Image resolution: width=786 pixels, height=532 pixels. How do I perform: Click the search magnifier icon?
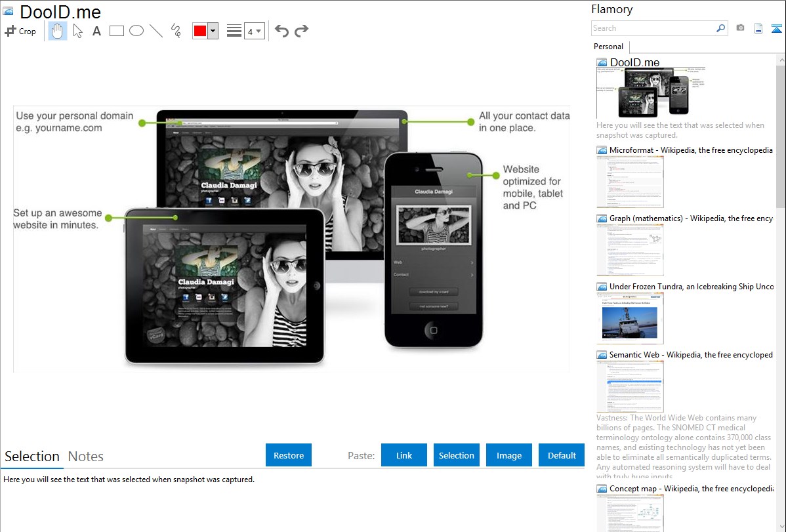pyautogui.click(x=721, y=28)
